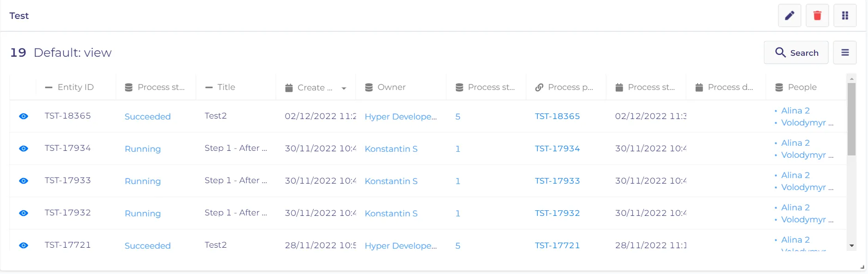Click the database icon in People header
The width and height of the screenshot is (868, 274).
click(779, 88)
